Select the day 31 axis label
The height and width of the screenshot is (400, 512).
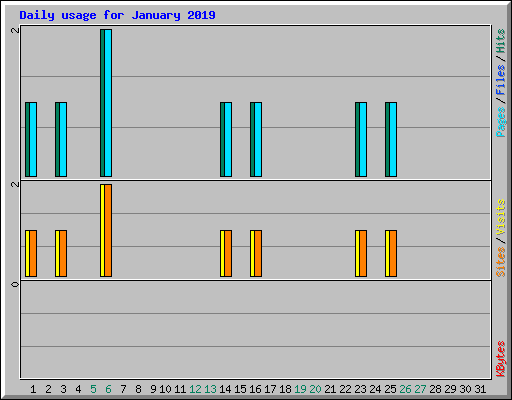[x=480, y=389]
